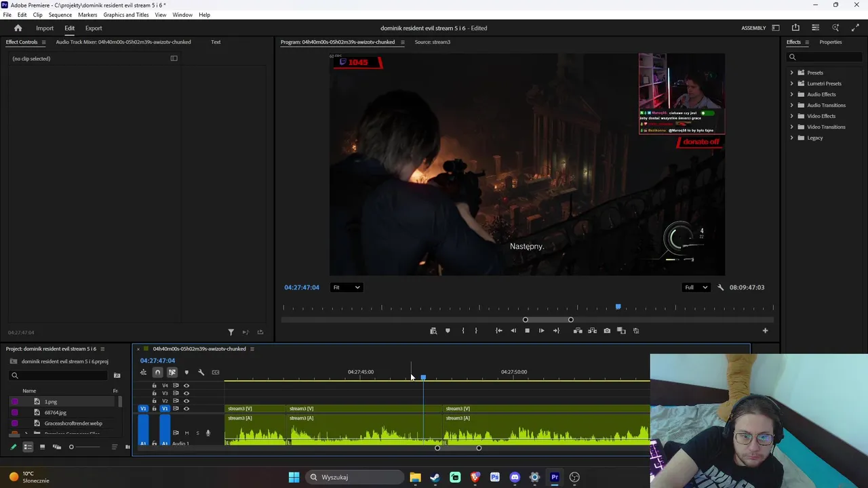This screenshot has height=488, width=868.
Task: Click find-from-query bin icon beside Project search
Action: [117, 375]
